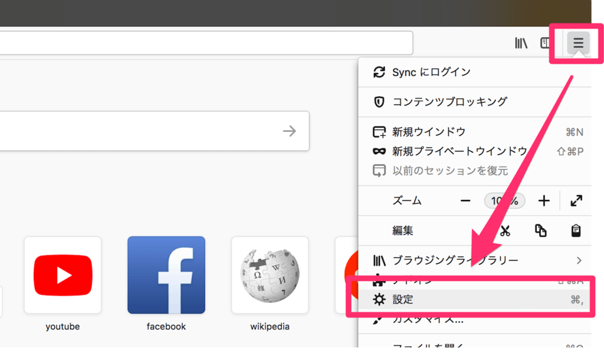Viewport: 604px width, 364px height.
Task: Open コンテンツブロッキング menu item
Action: pyautogui.click(x=449, y=102)
